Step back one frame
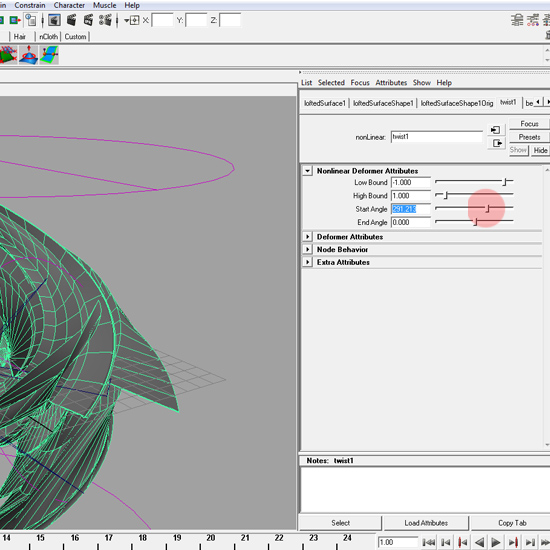The image size is (550, 550). [445, 542]
